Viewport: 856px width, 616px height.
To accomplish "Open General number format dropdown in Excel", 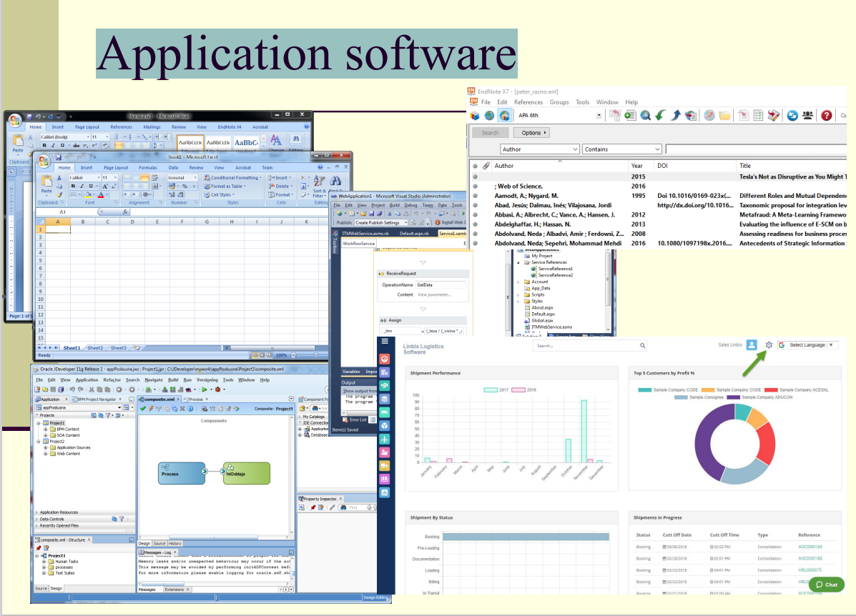I will point(182,177).
